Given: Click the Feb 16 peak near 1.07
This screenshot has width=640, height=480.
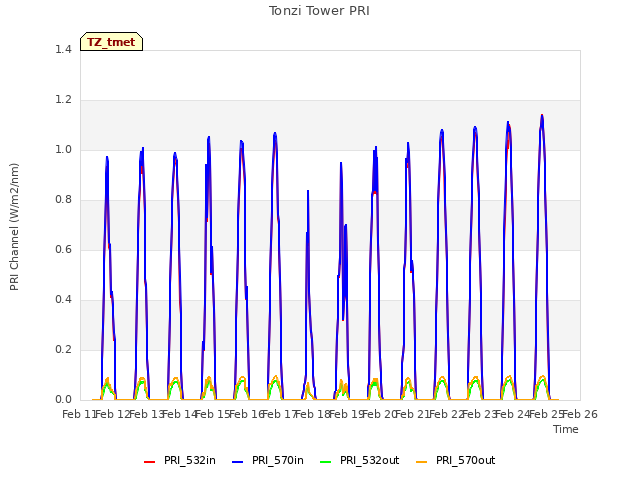Looking at the screenshot, I should [275, 133].
